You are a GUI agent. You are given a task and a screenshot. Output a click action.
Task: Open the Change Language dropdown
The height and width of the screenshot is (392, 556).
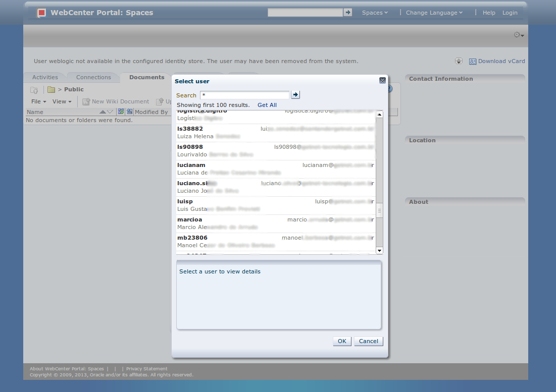click(434, 13)
